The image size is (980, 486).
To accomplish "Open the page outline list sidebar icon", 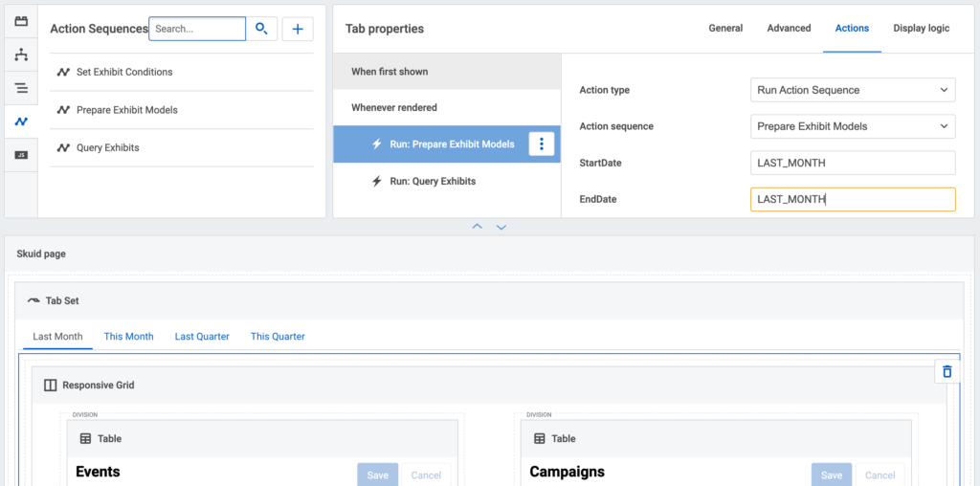I will click(21, 88).
